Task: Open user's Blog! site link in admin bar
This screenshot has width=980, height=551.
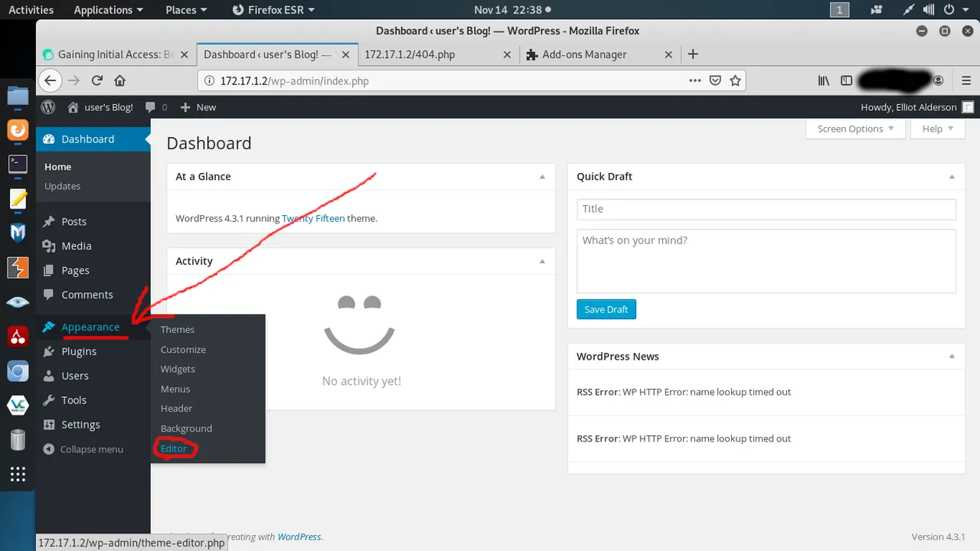Action: click(100, 107)
